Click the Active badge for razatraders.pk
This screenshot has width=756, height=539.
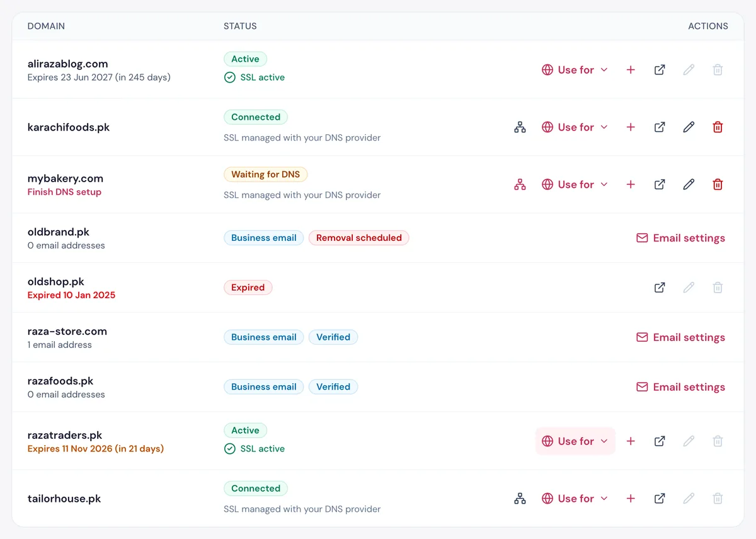point(245,431)
